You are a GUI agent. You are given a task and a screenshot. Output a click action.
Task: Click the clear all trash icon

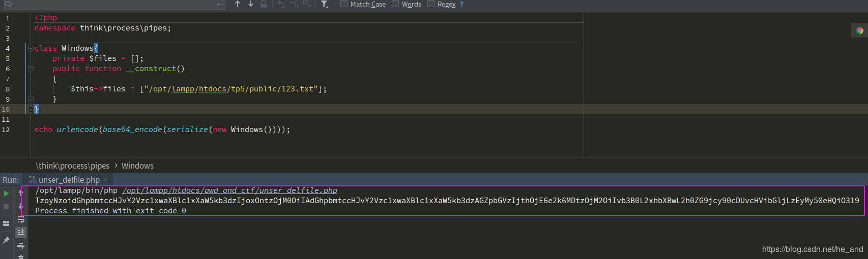(x=21, y=257)
